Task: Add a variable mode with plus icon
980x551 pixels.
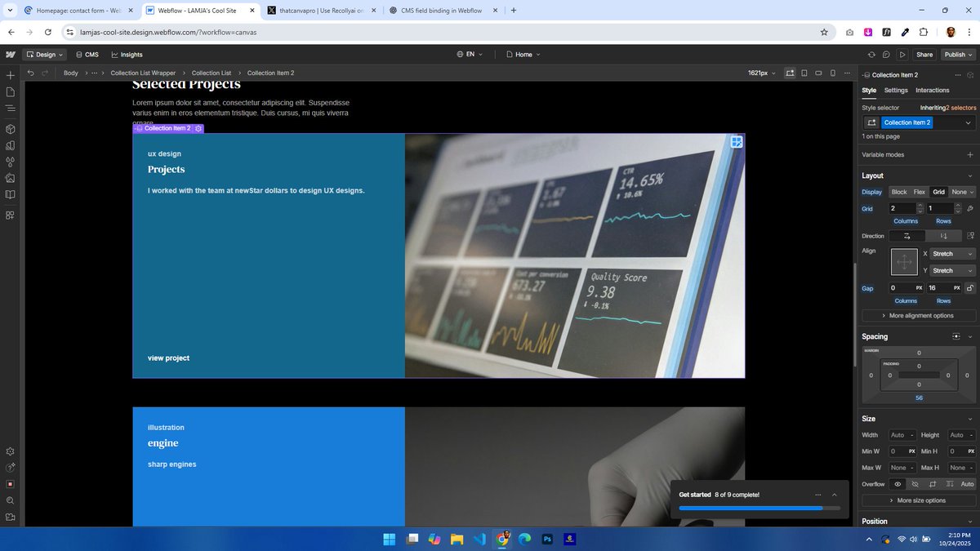Action: 969,154
